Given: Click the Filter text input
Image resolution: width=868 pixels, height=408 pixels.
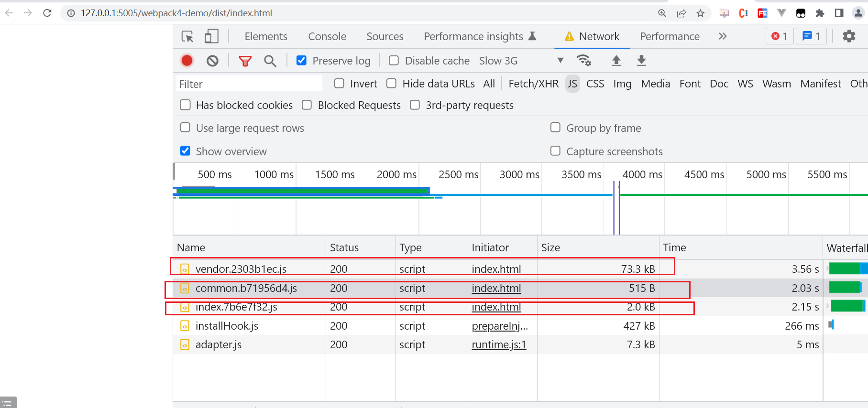Looking at the screenshot, I should point(249,84).
